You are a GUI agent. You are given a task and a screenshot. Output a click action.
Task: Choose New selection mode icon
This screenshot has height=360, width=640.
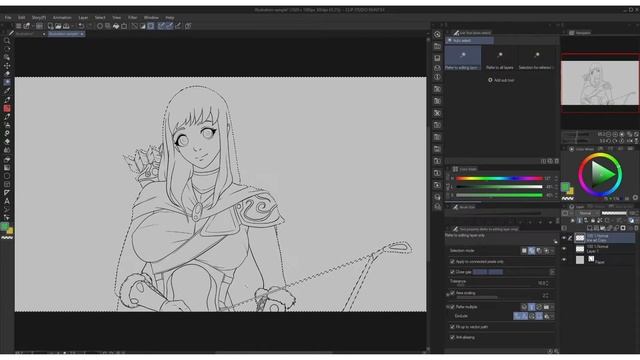coord(524,251)
